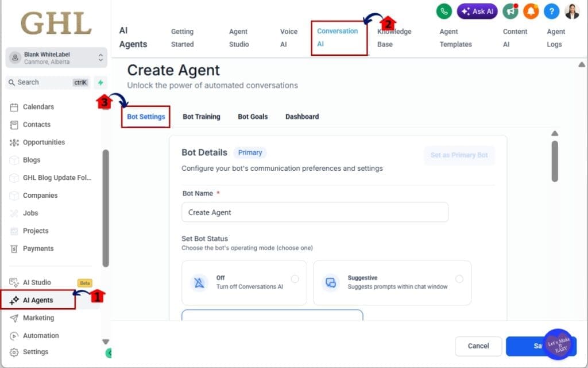Screen dimensions: 588x368
Task: Open the Agent Logs tab
Action: (556, 38)
